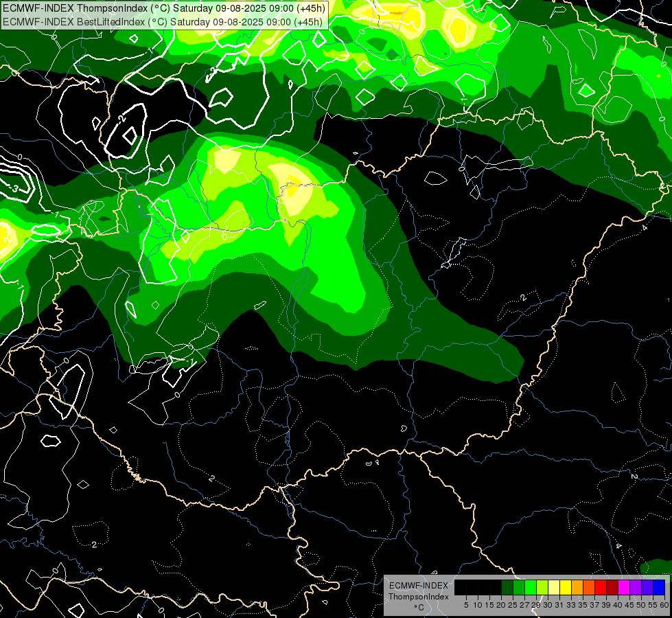Click the legend scale value '27'

coord(524,605)
